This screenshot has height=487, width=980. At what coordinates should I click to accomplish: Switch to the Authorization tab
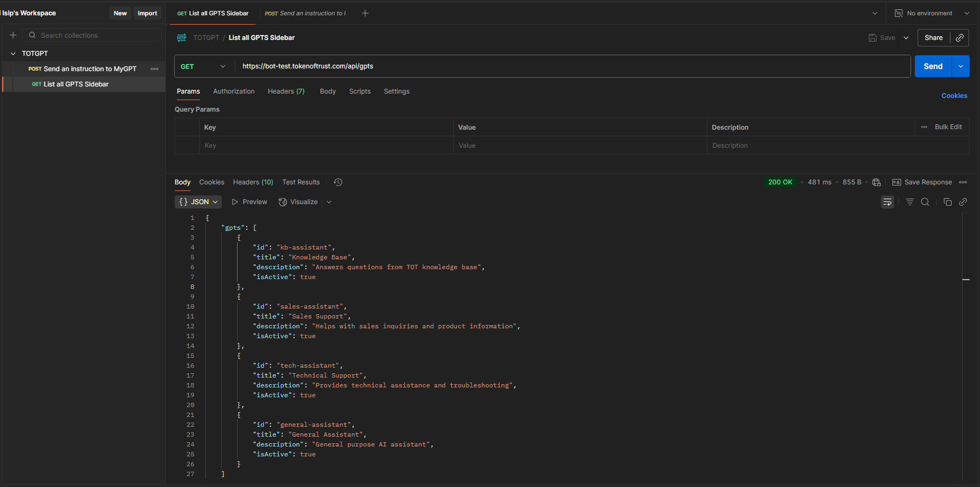point(234,91)
